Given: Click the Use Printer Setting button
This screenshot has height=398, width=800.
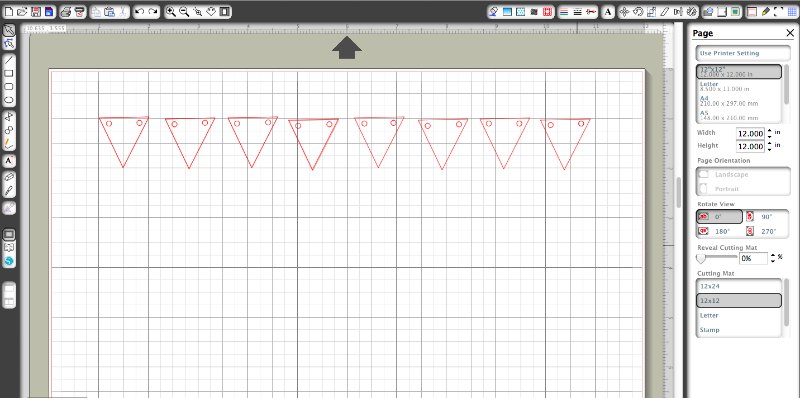Looking at the screenshot, I should click(743, 53).
